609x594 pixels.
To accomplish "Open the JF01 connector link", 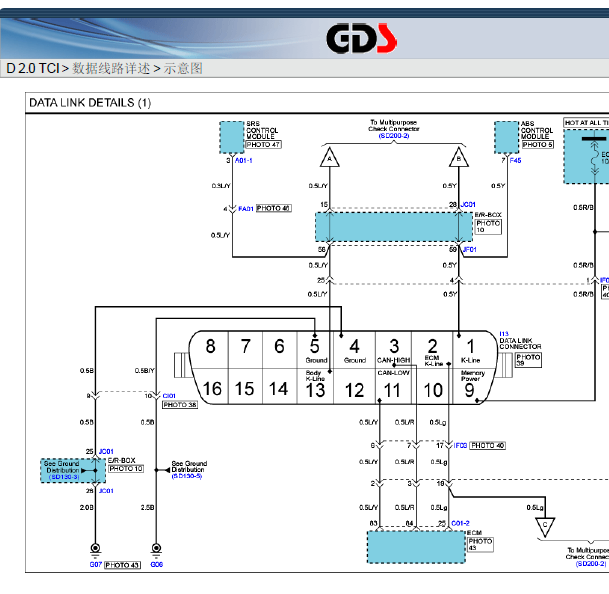I will click(470, 249).
